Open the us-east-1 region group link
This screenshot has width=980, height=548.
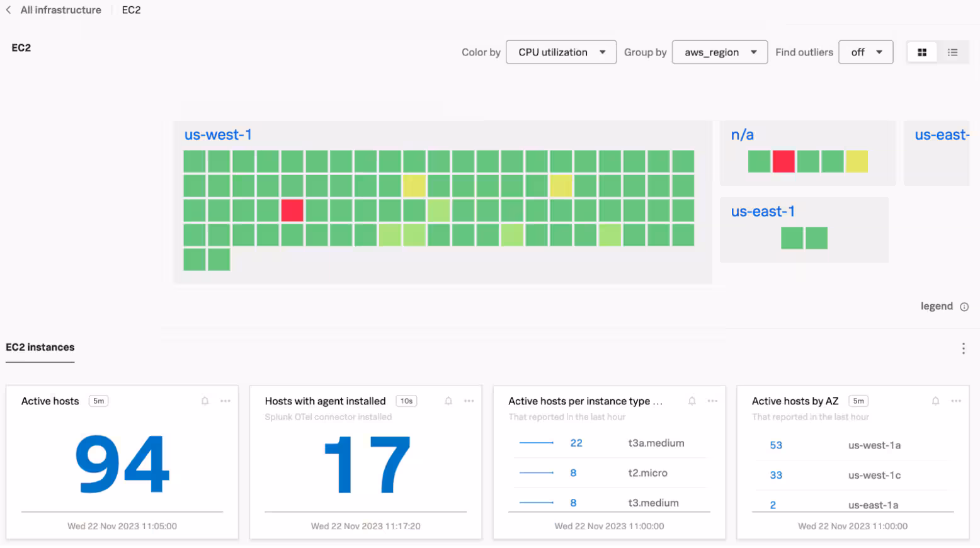pyautogui.click(x=762, y=212)
